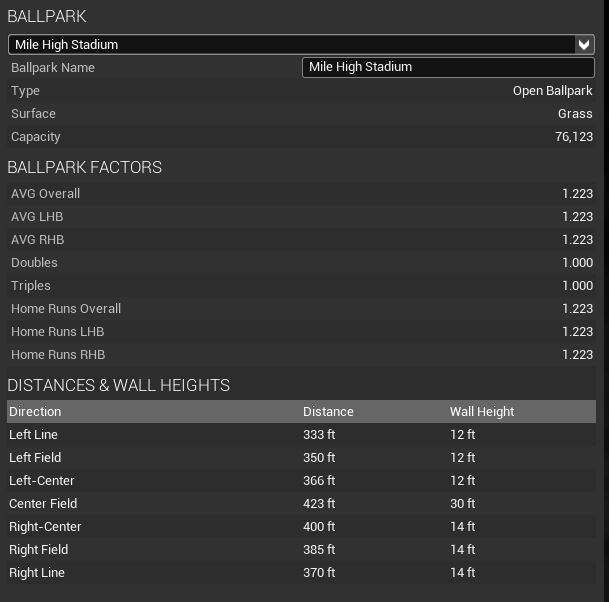The image size is (609, 602).
Task: Focus the Ballpark Name text field
Action: 447,67
